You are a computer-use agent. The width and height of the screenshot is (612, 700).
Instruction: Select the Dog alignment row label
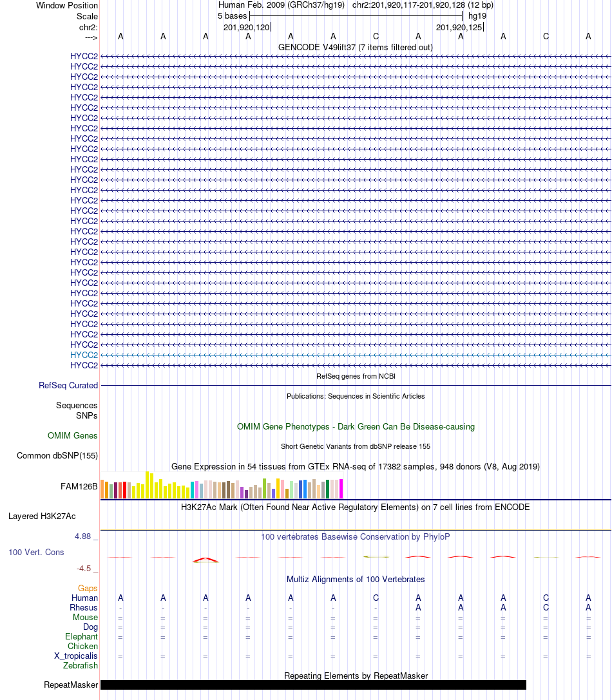pyautogui.click(x=90, y=627)
